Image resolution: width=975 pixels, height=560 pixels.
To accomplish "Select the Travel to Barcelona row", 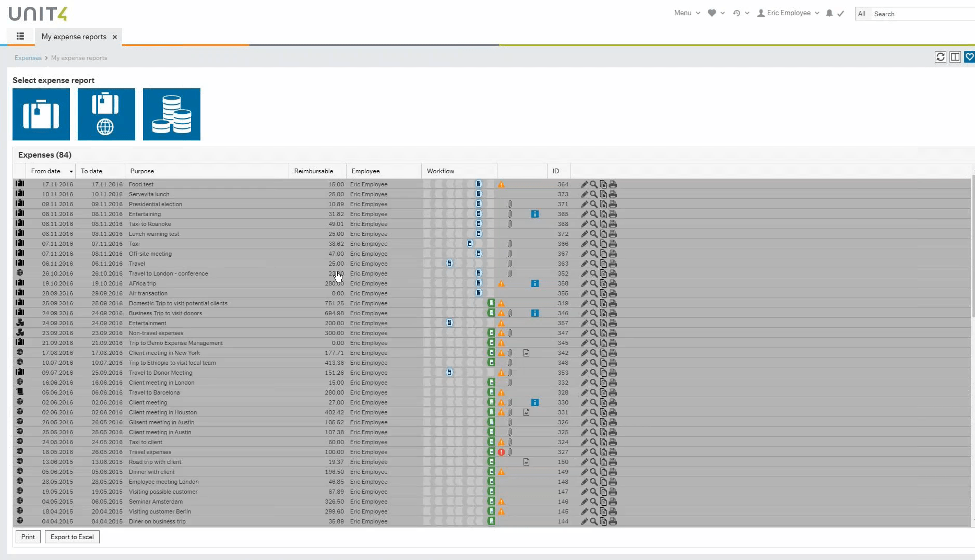I will (x=492, y=392).
